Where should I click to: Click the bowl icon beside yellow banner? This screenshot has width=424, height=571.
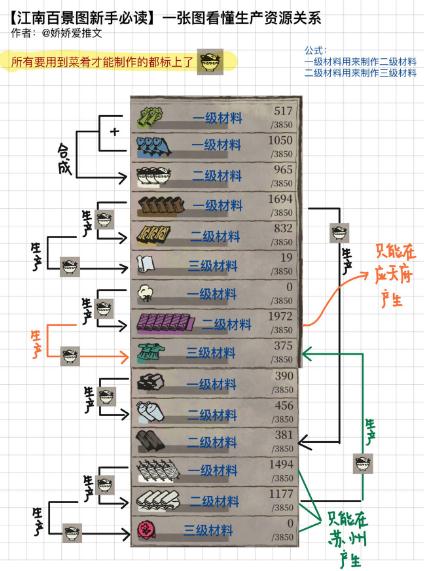click(210, 62)
